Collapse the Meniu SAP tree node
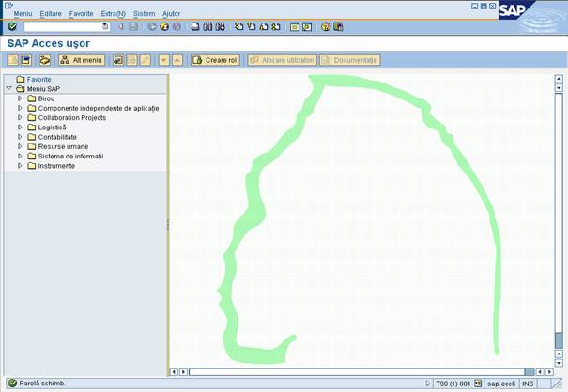Viewport: 568px width, 392px height. [9, 89]
